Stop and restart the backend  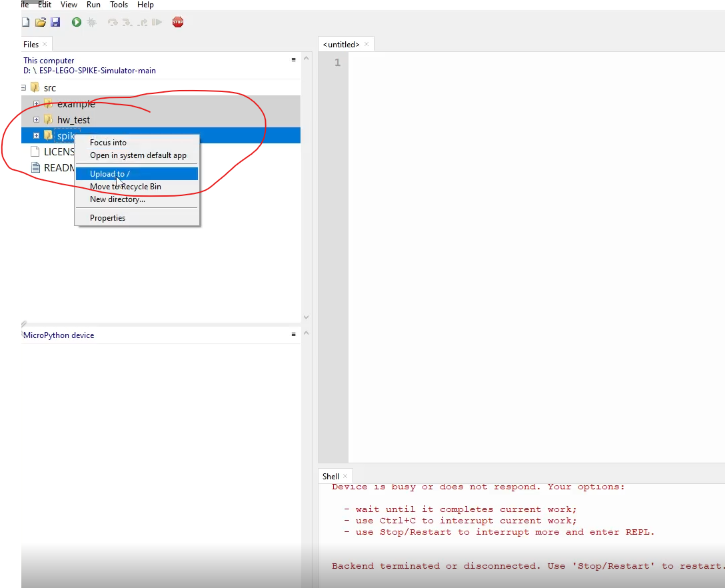(x=177, y=22)
